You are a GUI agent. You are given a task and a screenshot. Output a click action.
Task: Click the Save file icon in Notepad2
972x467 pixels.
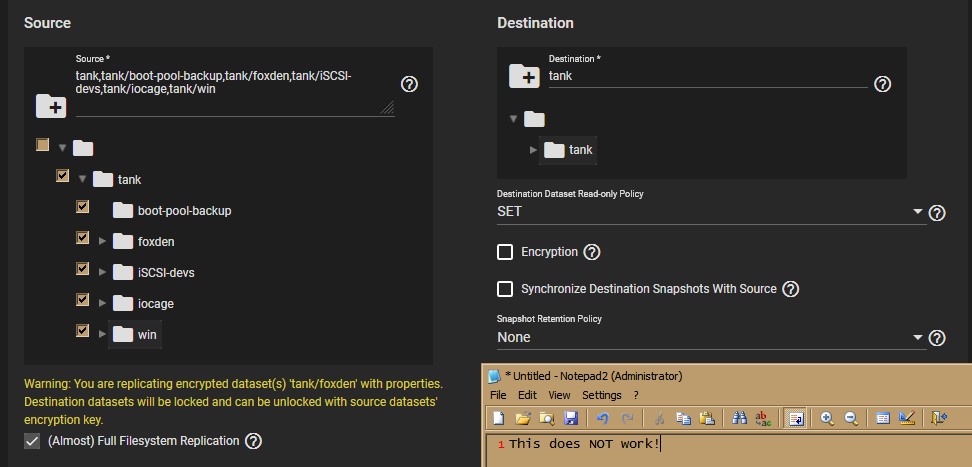571,418
